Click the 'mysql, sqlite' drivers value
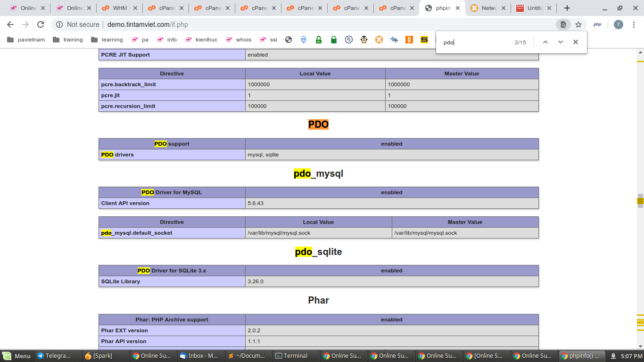The width and height of the screenshot is (644, 362). (263, 155)
